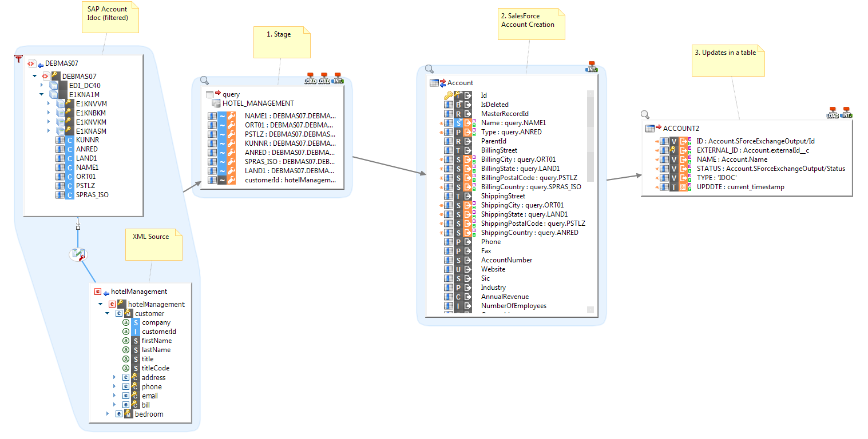Collapse the customer node
This screenshot has width=868, height=439.
pyautogui.click(x=108, y=313)
